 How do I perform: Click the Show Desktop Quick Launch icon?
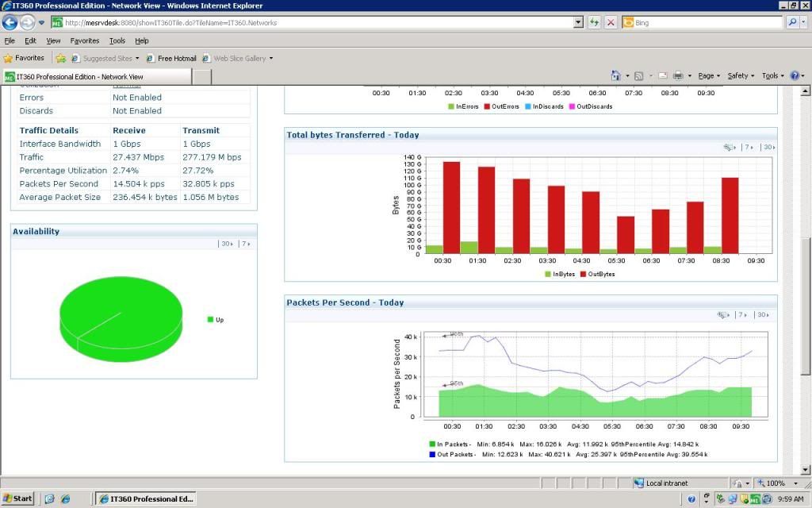point(50,498)
